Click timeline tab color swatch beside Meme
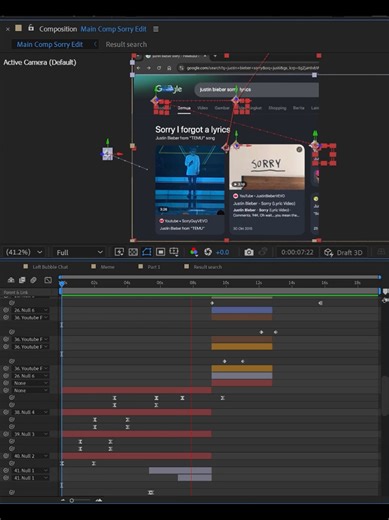The image size is (389, 520). point(94,266)
